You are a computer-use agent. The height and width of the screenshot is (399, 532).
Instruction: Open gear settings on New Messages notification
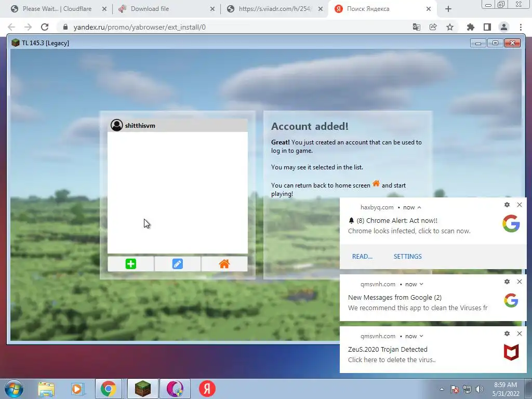pyautogui.click(x=507, y=282)
